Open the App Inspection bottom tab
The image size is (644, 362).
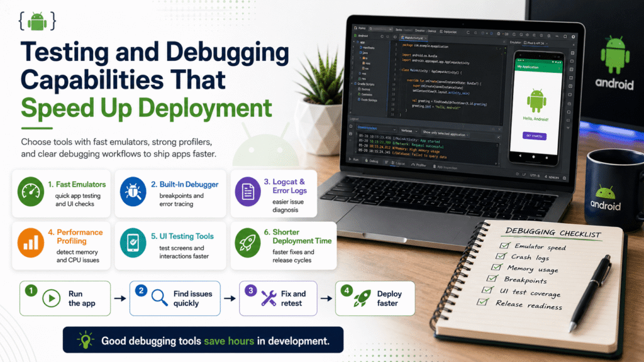tap(446, 167)
